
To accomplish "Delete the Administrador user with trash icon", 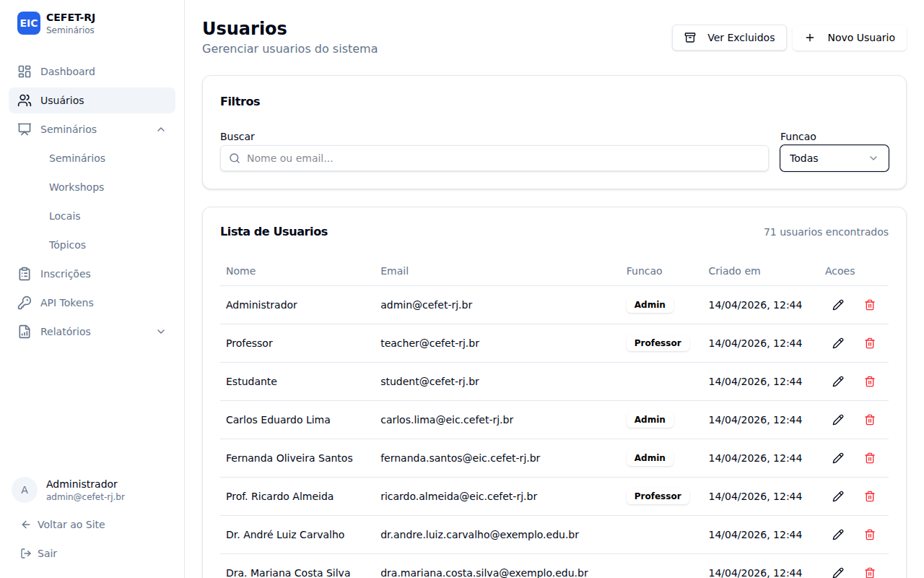I will (870, 305).
